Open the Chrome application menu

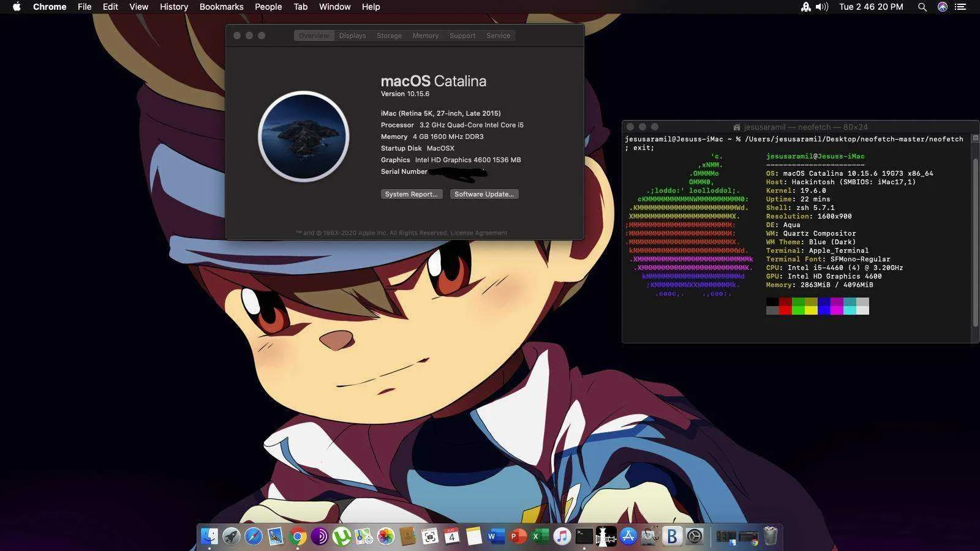[x=50, y=7]
